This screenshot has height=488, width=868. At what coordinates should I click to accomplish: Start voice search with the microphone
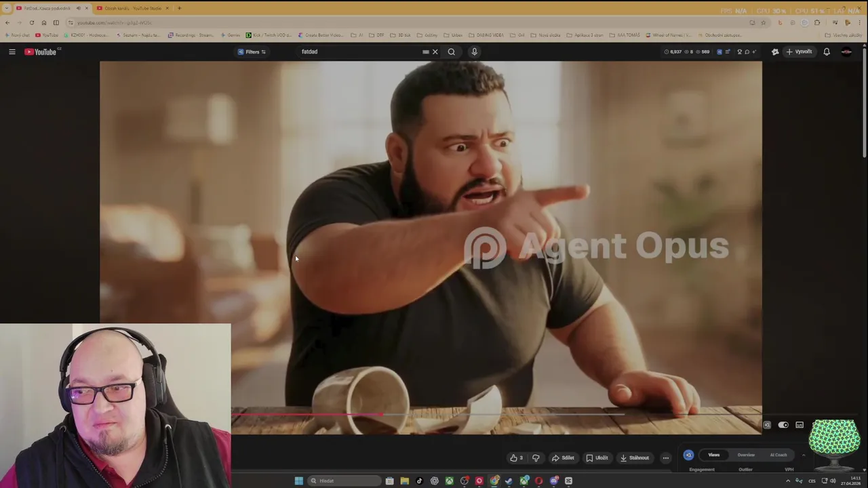pyautogui.click(x=475, y=52)
